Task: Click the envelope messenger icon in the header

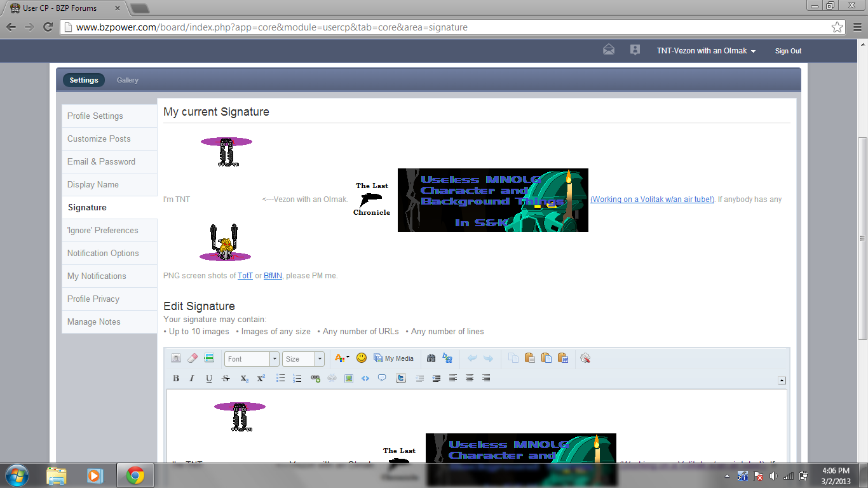Action: pyautogui.click(x=608, y=49)
